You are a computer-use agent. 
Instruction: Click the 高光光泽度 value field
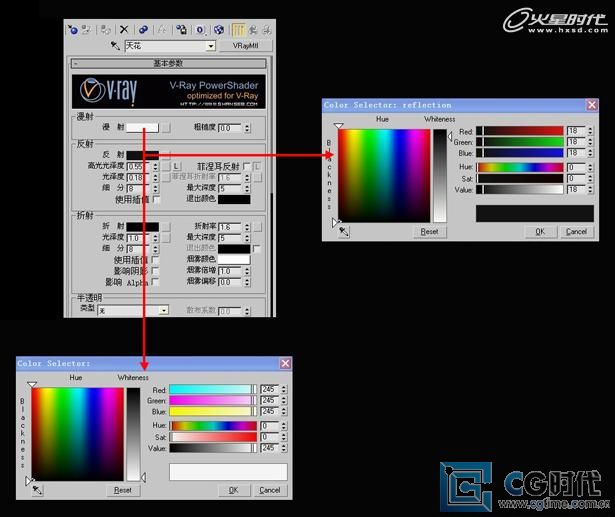(139, 166)
